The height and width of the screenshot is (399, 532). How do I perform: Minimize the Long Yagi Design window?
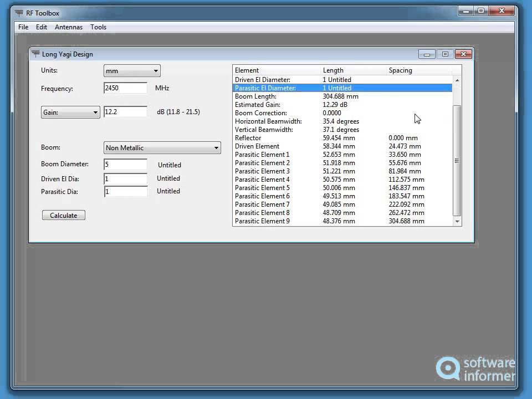coord(427,54)
